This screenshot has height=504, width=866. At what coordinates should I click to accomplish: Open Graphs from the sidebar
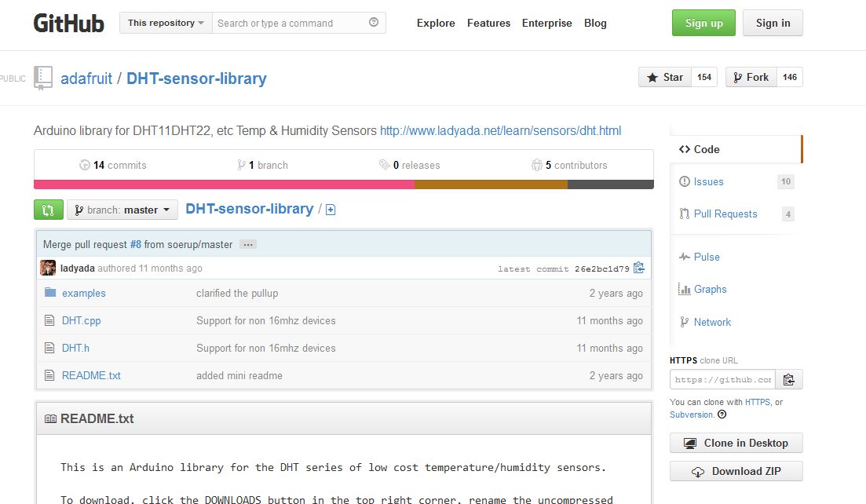[709, 289]
